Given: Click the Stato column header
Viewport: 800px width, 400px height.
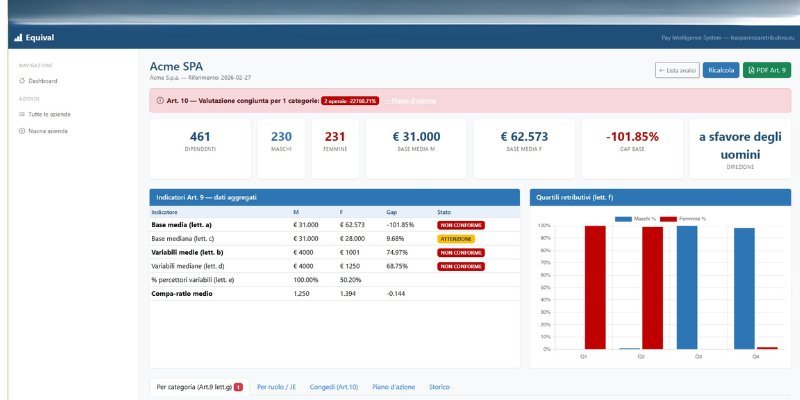Looking at the screenshot, I should click(x=444, y=212).
